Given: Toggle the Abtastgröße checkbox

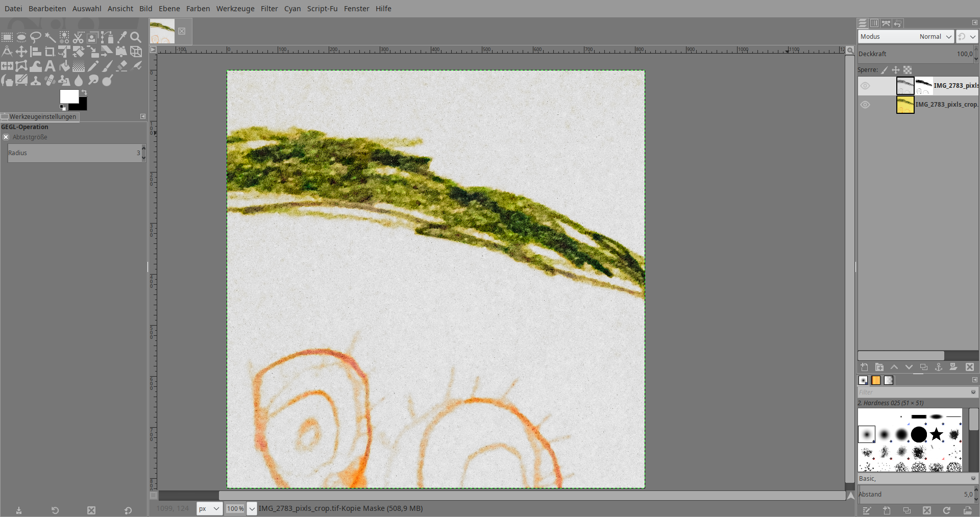Looking at the screenshot, I should point(6,137).
